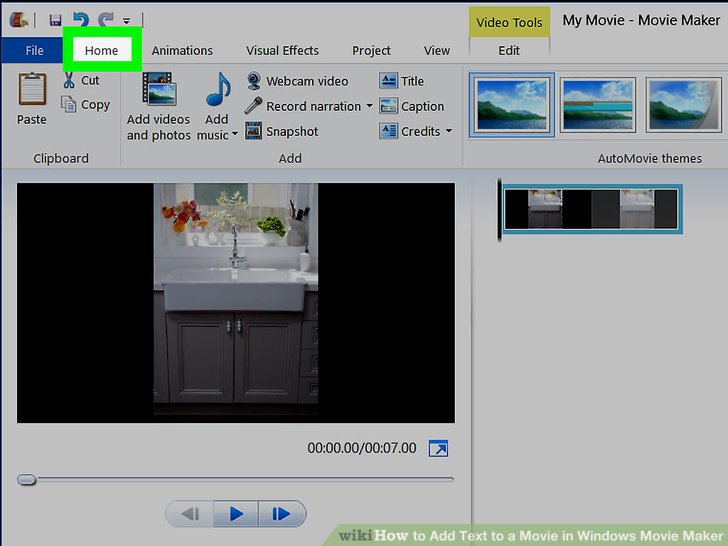Open the Visual Effects tab
This screenshot has height=546, width=728.
coord(282,50)
